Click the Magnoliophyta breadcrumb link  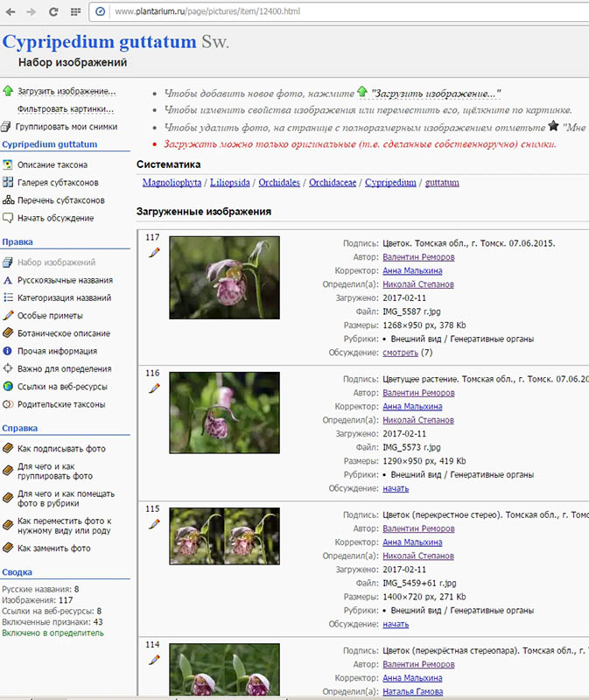tap(172, 183)
